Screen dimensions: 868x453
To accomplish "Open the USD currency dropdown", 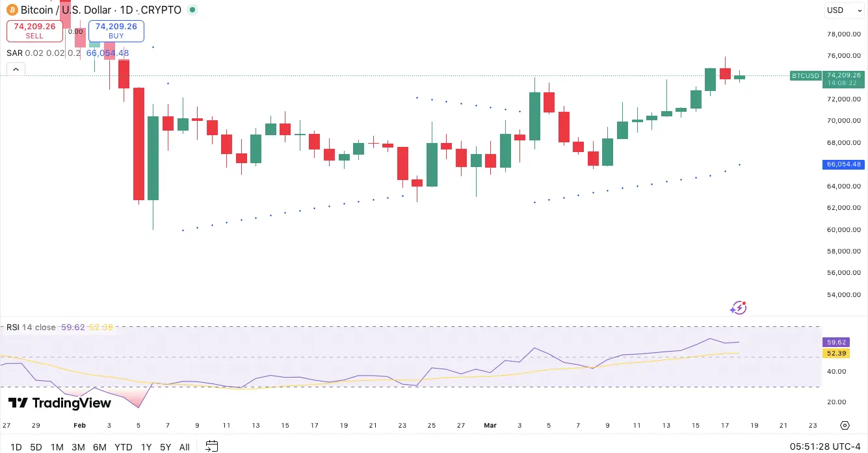I will (843, 10).
